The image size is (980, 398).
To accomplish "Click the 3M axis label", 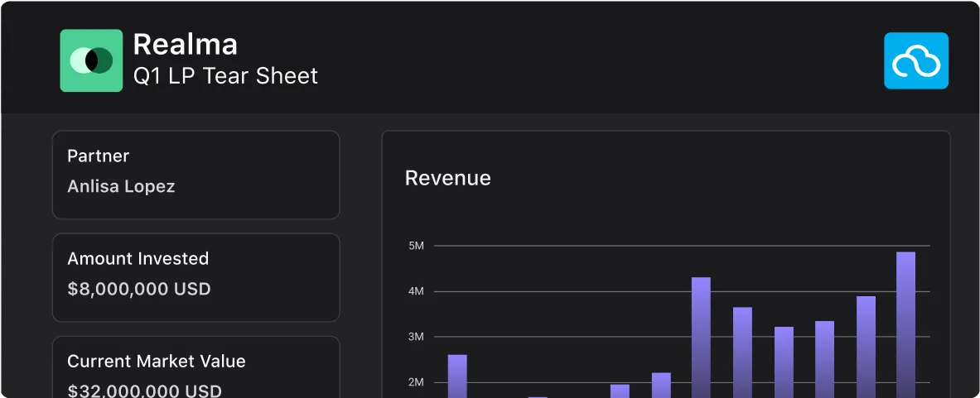I will coord(416,337).
